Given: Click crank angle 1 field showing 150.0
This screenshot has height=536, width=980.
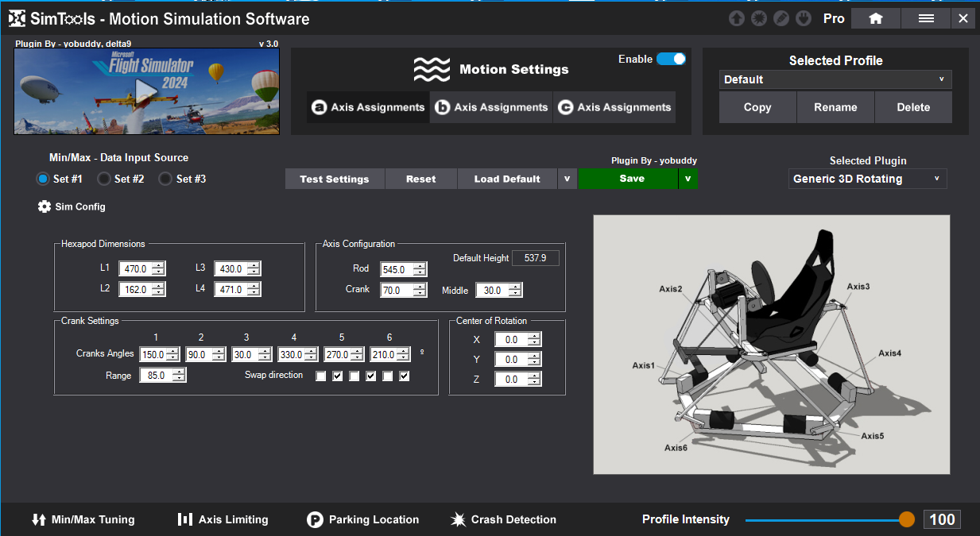Looking at the screenshot, I should pos(161,355).
